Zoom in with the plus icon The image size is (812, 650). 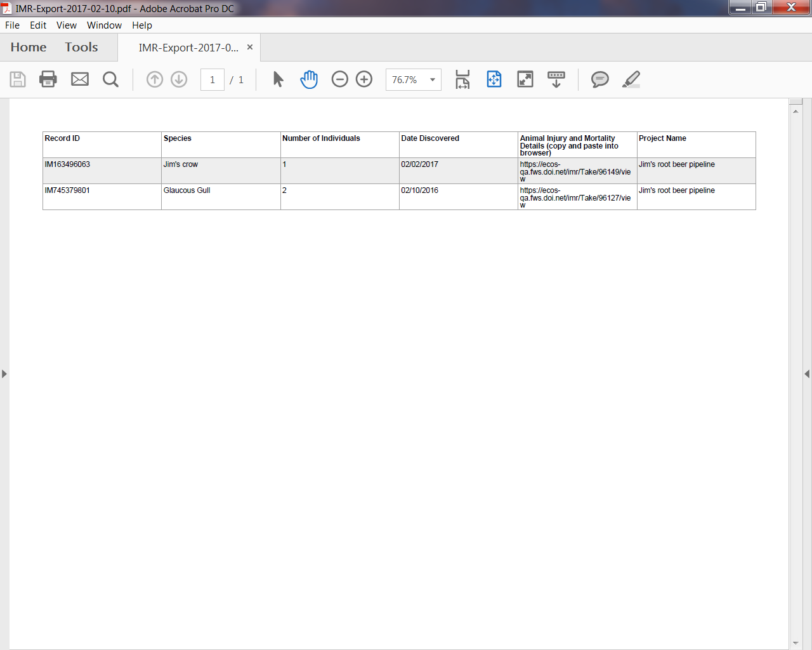coord(364,79)
